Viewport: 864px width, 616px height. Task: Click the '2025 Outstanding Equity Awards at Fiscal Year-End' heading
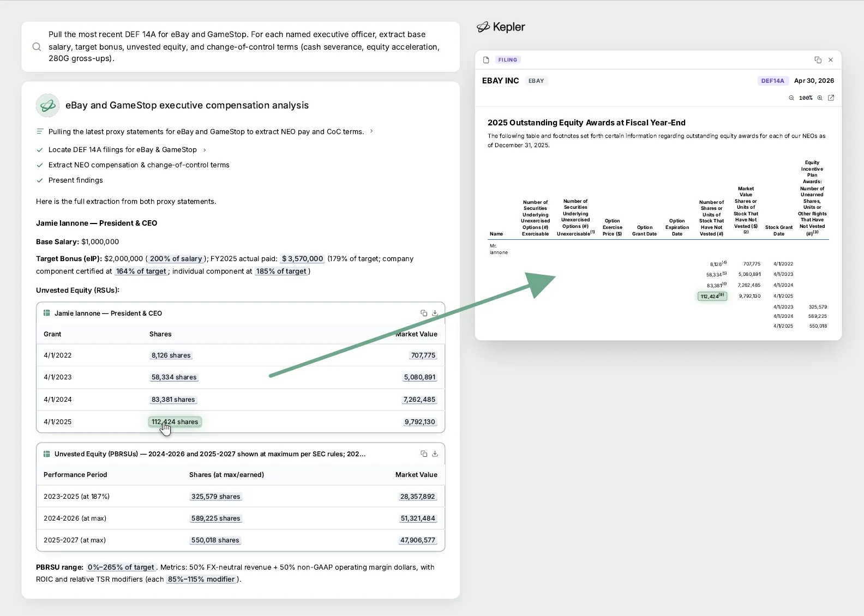(586, 123)
